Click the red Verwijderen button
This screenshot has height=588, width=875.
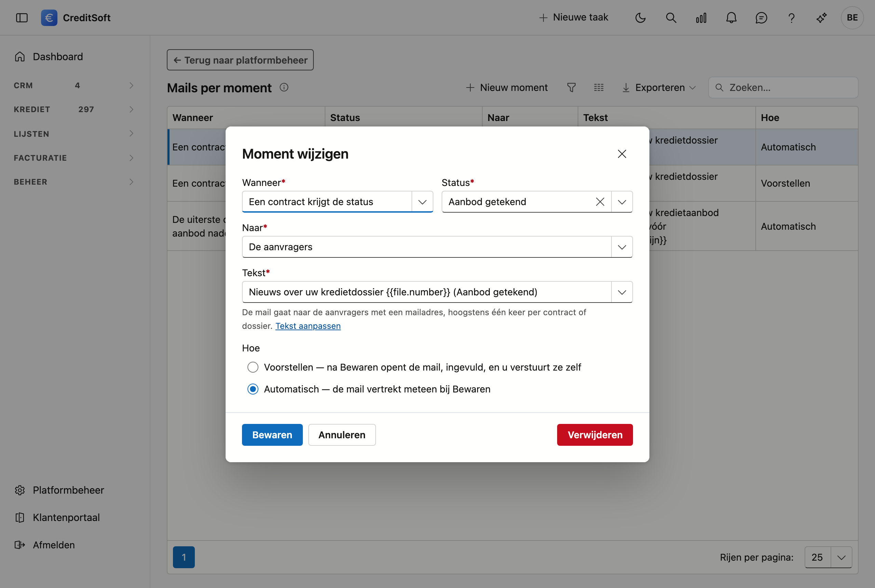(595, 435)
